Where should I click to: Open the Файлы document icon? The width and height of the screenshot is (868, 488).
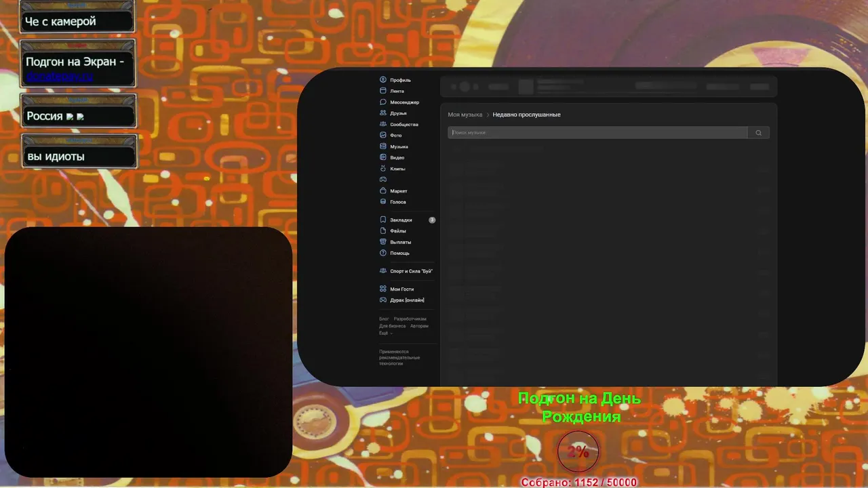click(x=383, y=231)
